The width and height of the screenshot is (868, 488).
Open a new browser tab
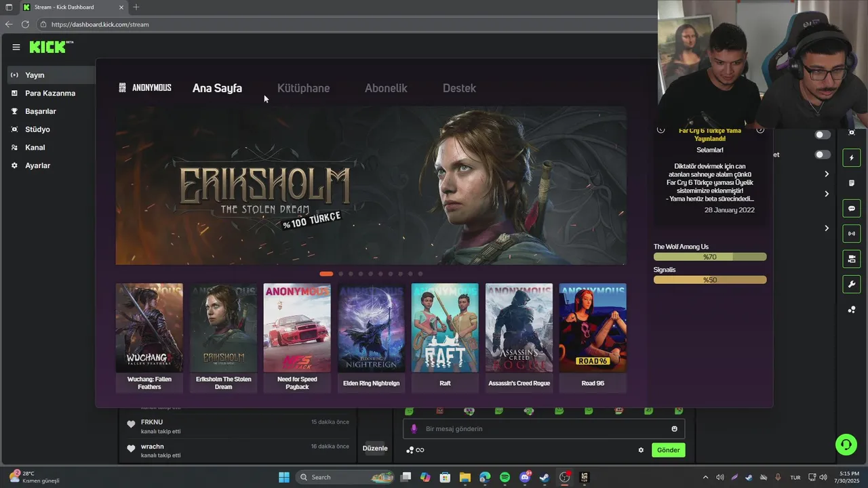tap(136, 7)
